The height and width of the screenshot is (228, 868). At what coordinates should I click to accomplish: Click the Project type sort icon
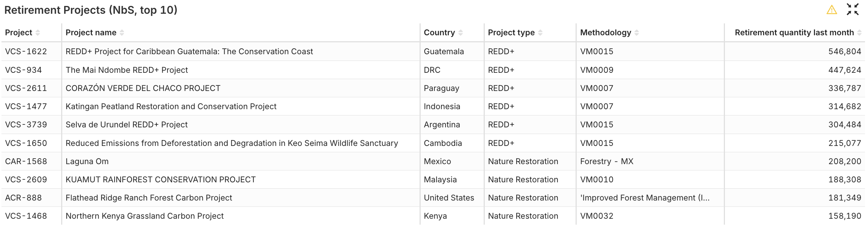pyautogui.click(x=540, y=33)
